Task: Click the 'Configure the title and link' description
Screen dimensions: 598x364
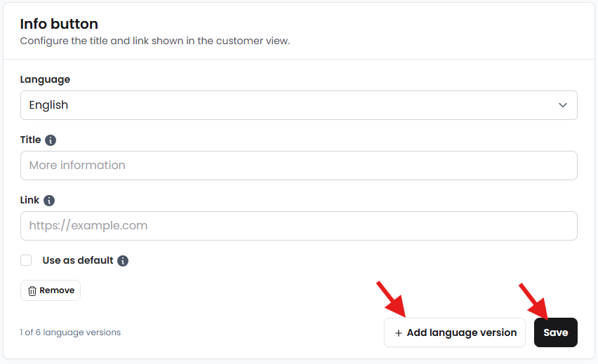Action: point(155,41)
